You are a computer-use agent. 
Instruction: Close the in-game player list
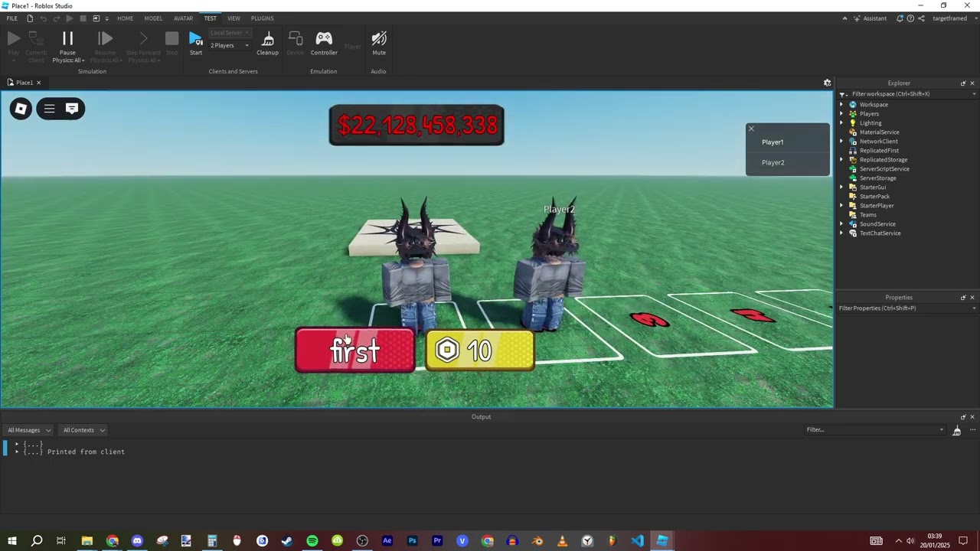pyautogui.click(x=751, y=129)
